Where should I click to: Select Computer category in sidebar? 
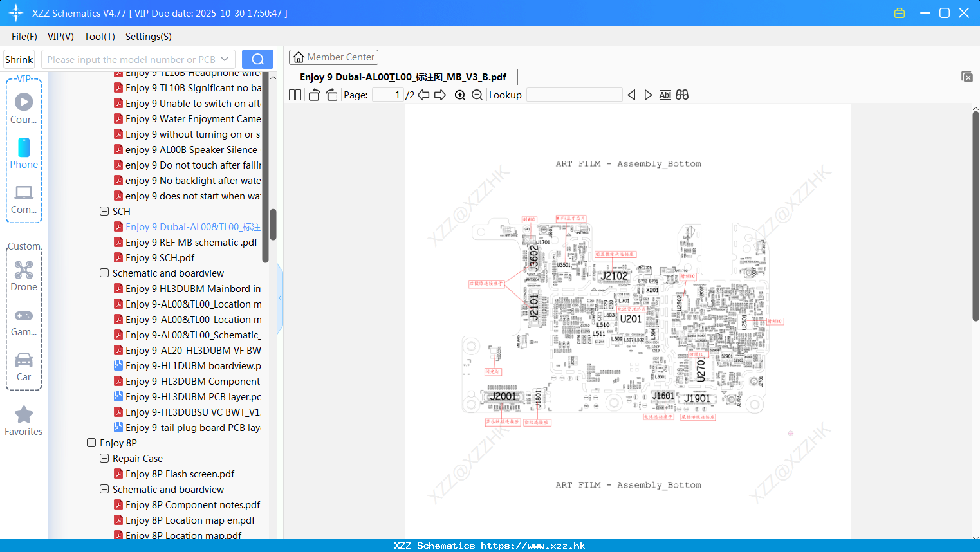point(24,199)
